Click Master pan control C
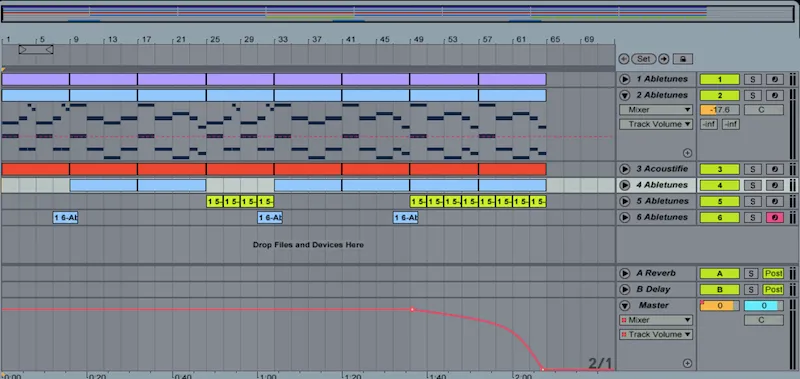This screenshot has height=379, width=800. 763,320
